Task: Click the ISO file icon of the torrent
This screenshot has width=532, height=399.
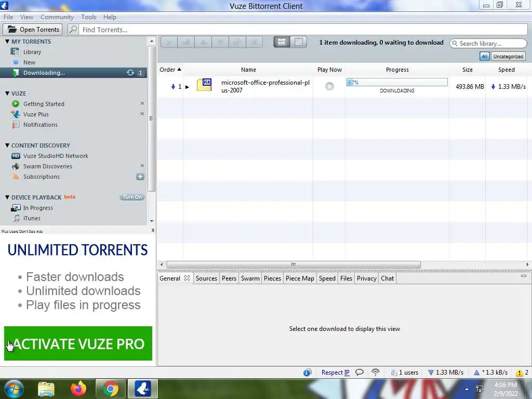Action: coord(204,85)
